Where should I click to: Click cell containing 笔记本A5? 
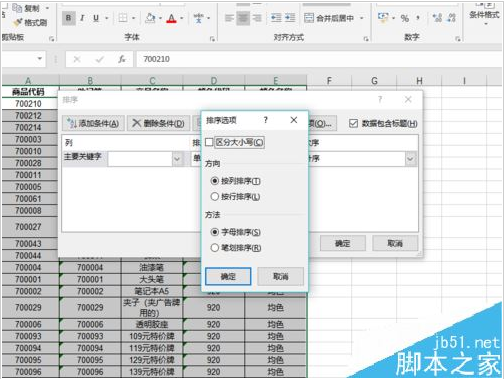point(152,291)
